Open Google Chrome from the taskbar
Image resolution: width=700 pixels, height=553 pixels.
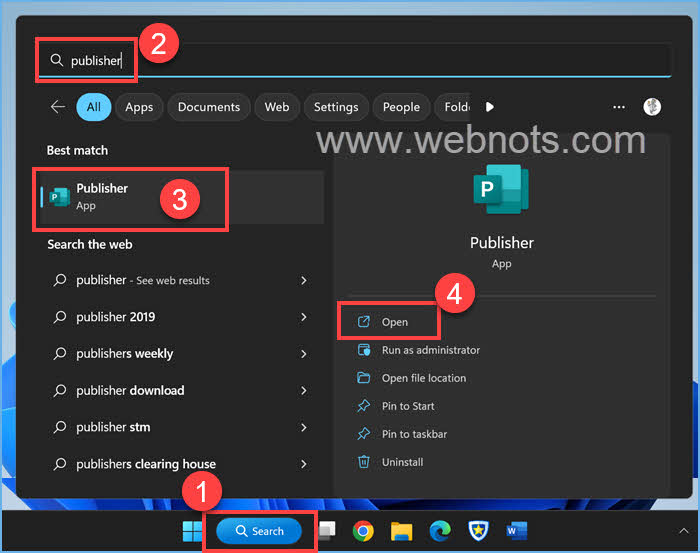coord(363,531)
